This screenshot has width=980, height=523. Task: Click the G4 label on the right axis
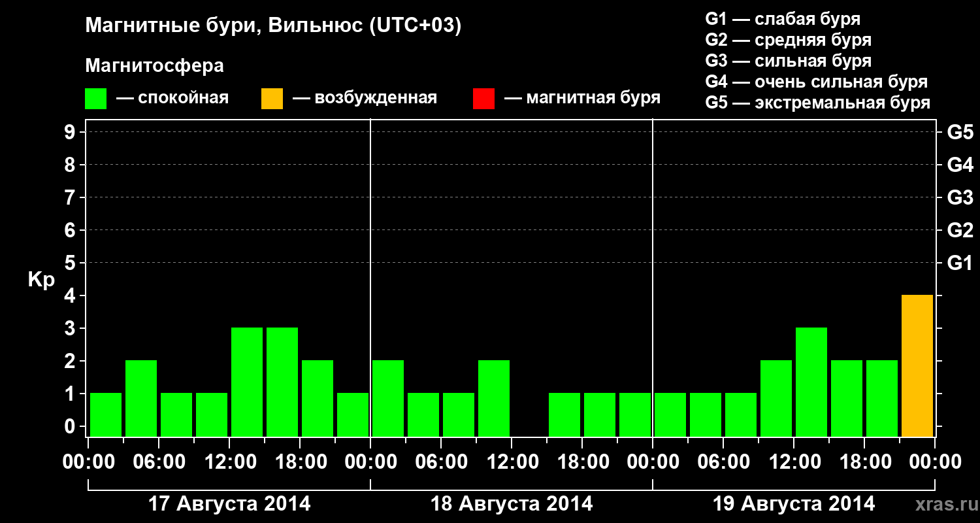pos(960,165)
